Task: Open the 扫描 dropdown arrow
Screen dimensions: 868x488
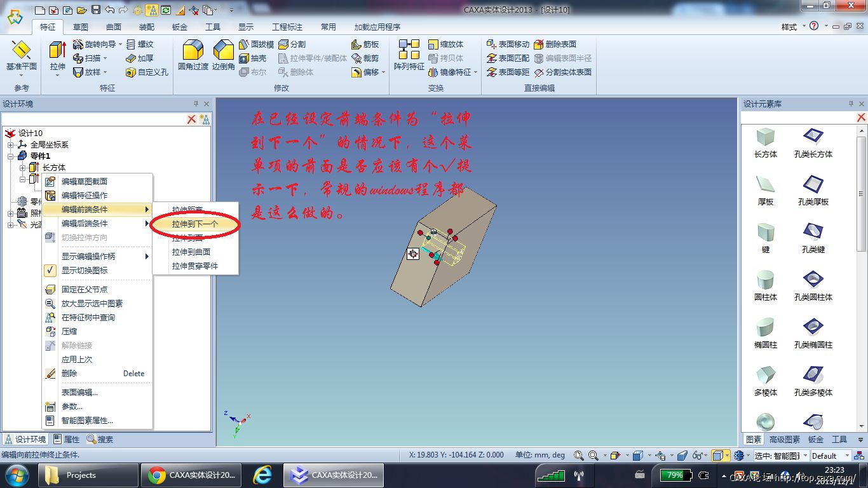Action: (x=105, y=58)
